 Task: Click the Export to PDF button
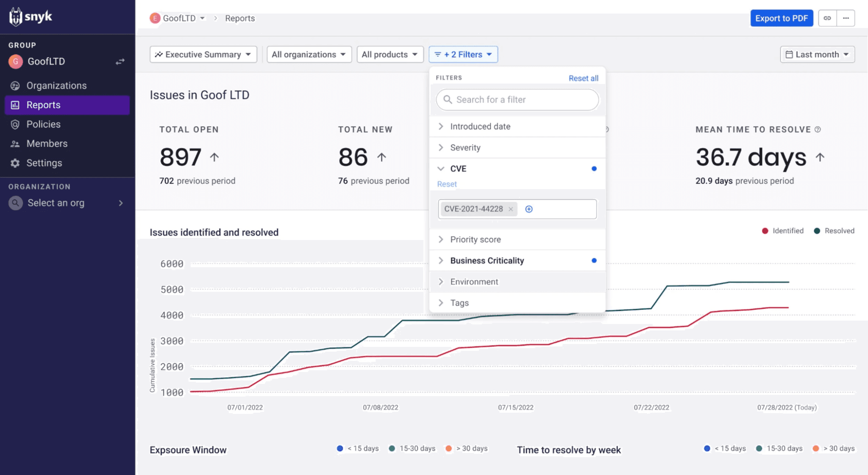(x=782, y=18)
